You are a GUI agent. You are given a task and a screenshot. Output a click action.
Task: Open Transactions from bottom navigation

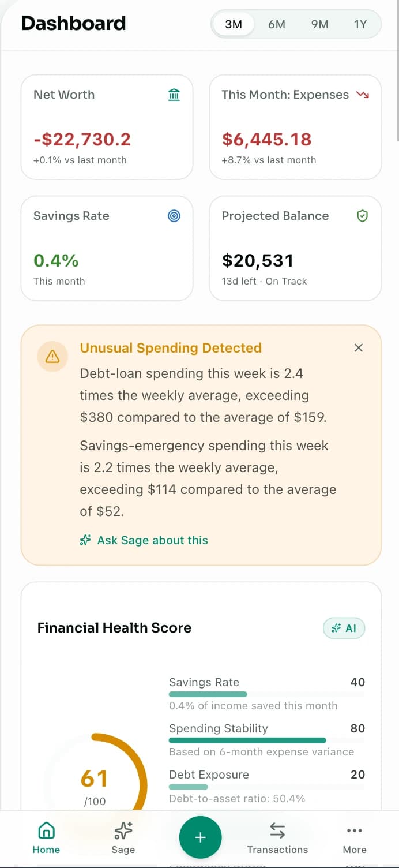pyautogui.click(x=277, y=838)
